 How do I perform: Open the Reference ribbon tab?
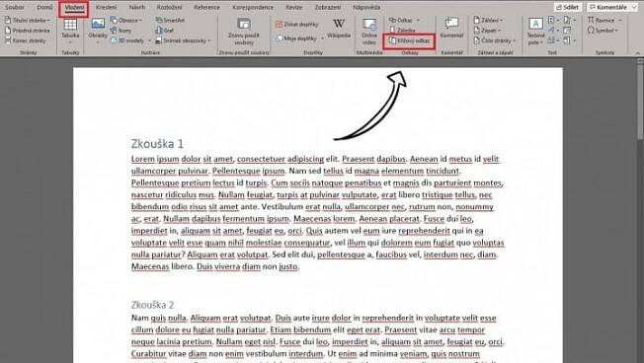coord(206,7)
